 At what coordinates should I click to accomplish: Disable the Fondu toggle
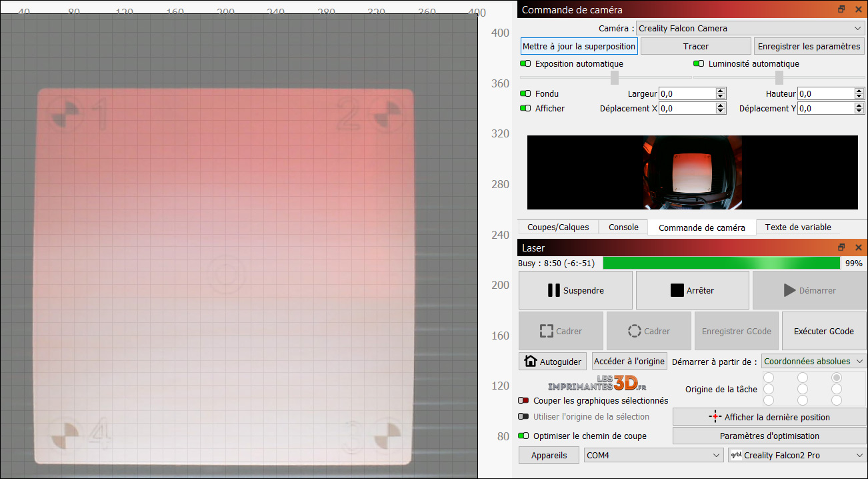(x=525, y=94)
